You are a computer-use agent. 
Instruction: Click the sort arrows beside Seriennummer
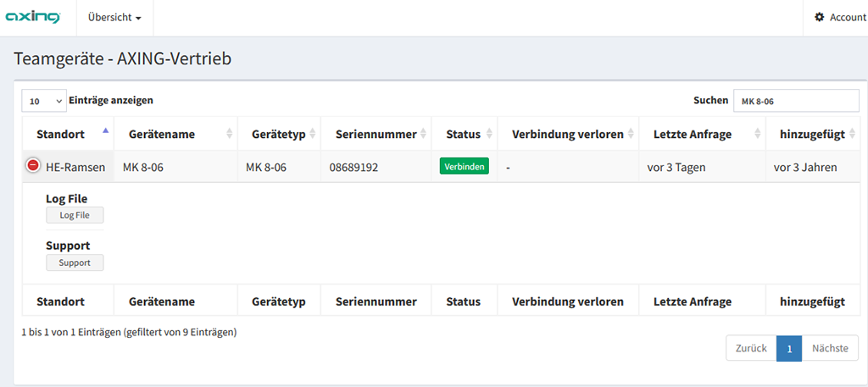[424, 133]
